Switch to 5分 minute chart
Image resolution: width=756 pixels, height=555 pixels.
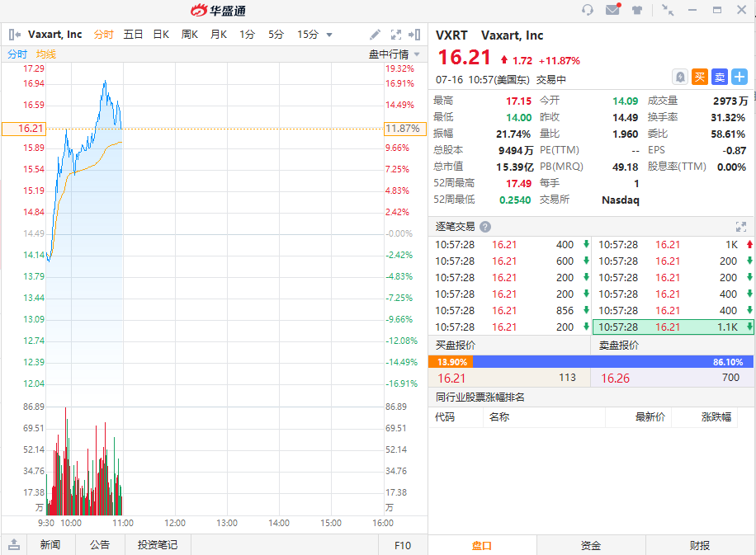click(x=276, y=35)
